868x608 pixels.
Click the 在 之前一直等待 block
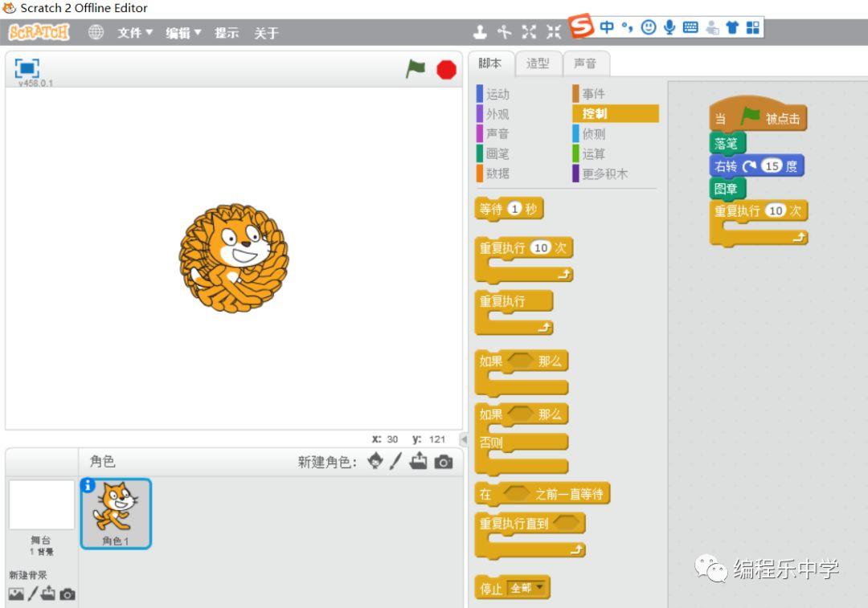tap(569, 494)
